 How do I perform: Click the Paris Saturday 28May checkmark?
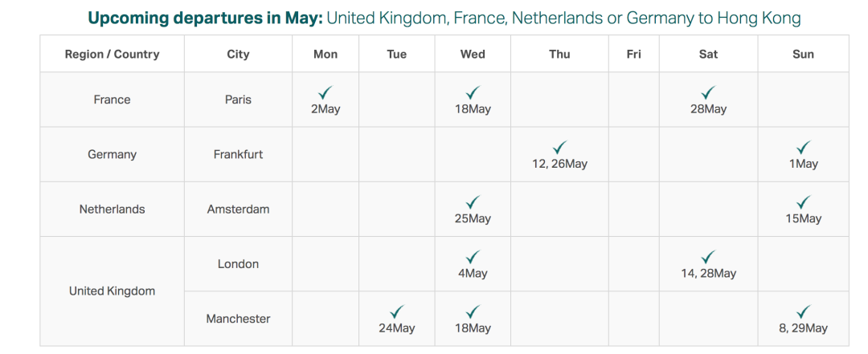[x=709, y=93]
